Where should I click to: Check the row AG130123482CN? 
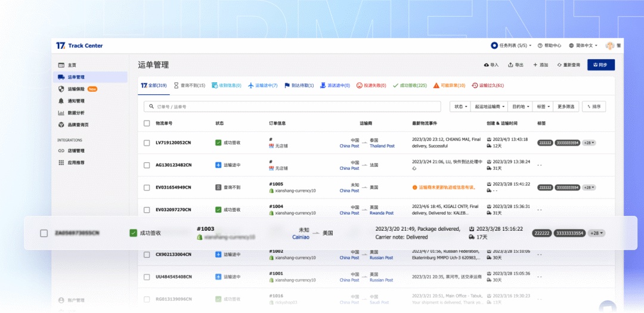[x=147, y=165]
